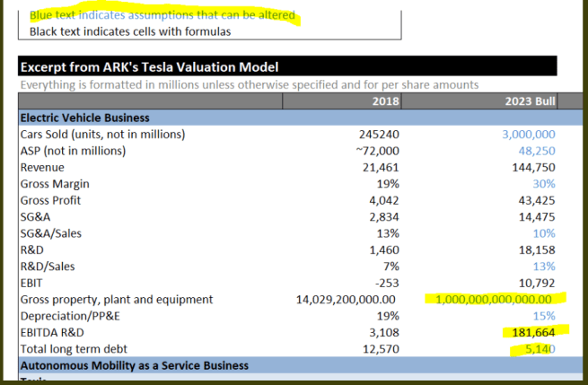Click the 13% R&D/Sales bull cell

(x=544, y=266)
